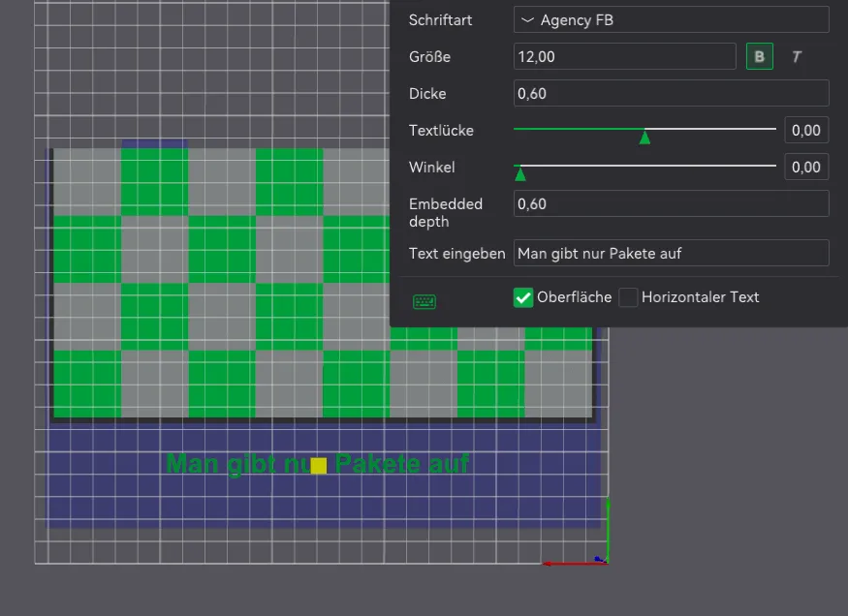Click the yellow text position handle

click(319, 466)
